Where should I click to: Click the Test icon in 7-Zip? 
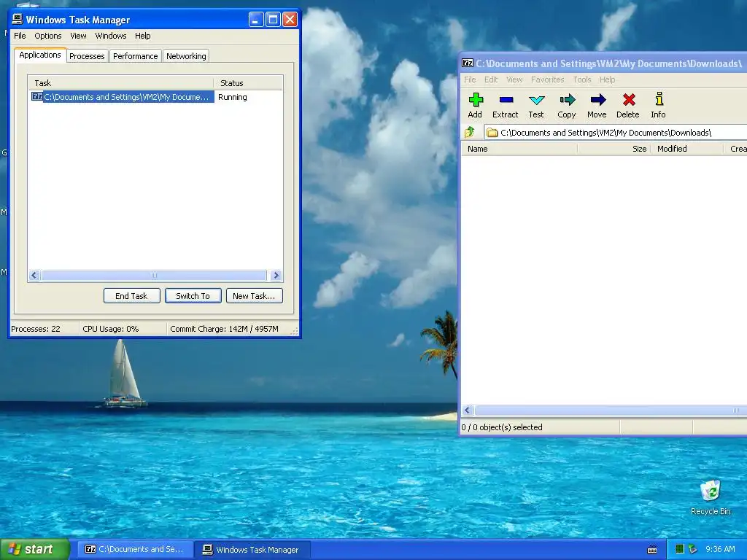[x=536, y=100]
